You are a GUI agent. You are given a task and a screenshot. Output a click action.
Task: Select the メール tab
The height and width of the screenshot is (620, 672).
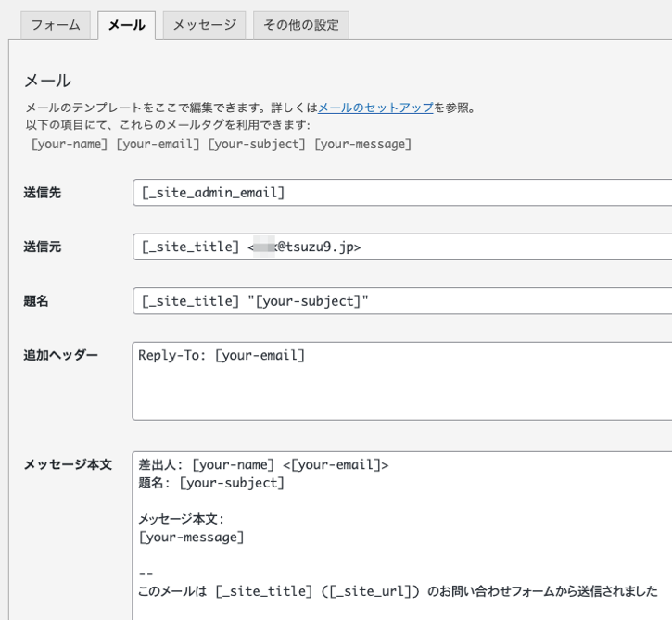point(126,25)
